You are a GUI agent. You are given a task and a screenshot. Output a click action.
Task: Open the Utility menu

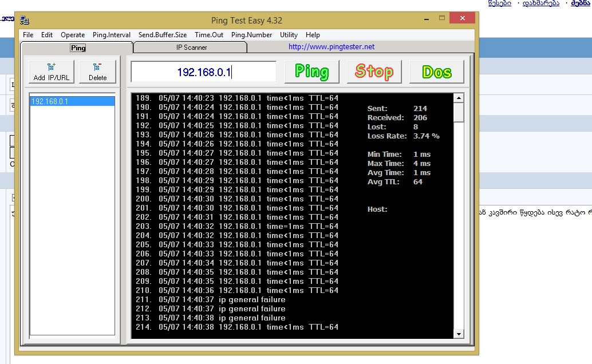(x=289, y=35)
